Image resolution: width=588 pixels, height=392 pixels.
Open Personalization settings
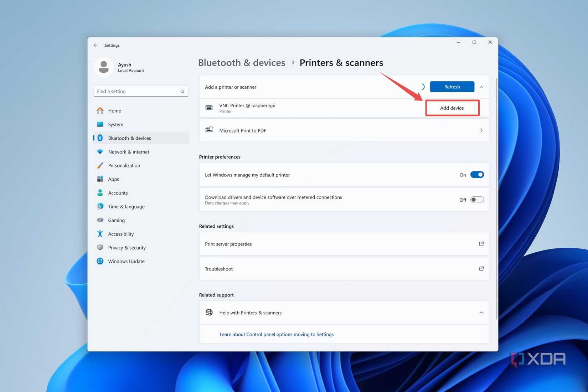coord(141,165)
